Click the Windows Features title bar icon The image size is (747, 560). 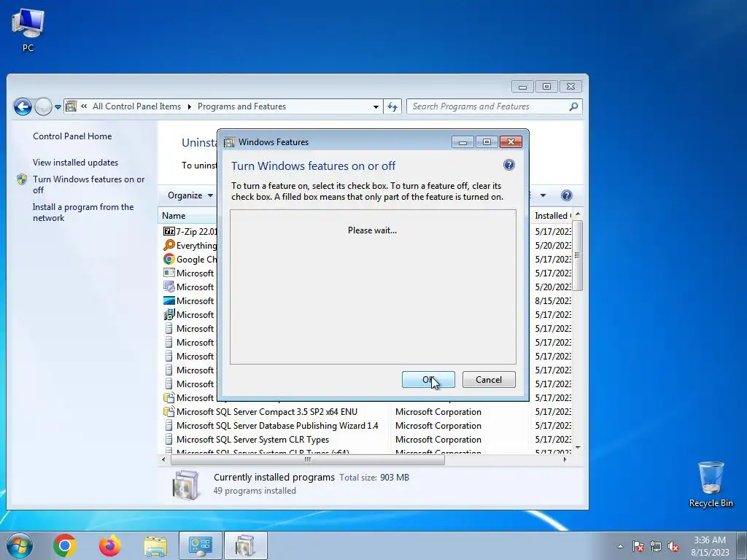(229, 142)
